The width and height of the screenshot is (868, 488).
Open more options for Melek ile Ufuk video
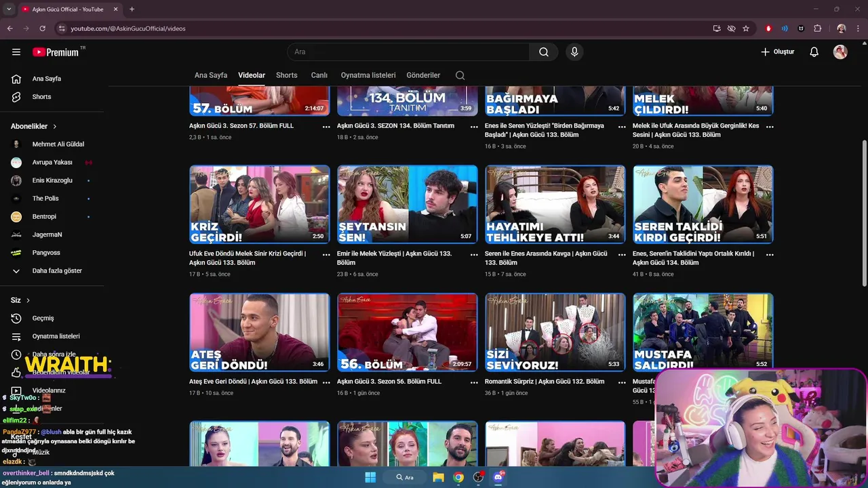point(770,127)
